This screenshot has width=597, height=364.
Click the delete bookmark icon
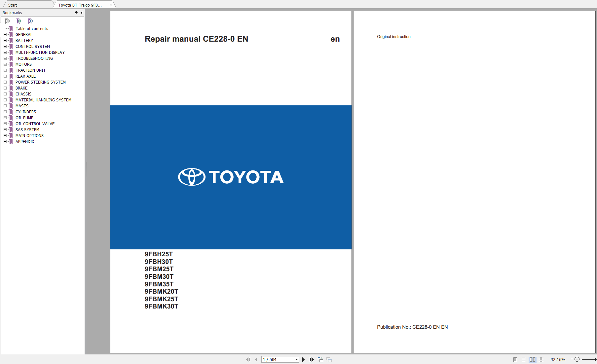[7, 21]
